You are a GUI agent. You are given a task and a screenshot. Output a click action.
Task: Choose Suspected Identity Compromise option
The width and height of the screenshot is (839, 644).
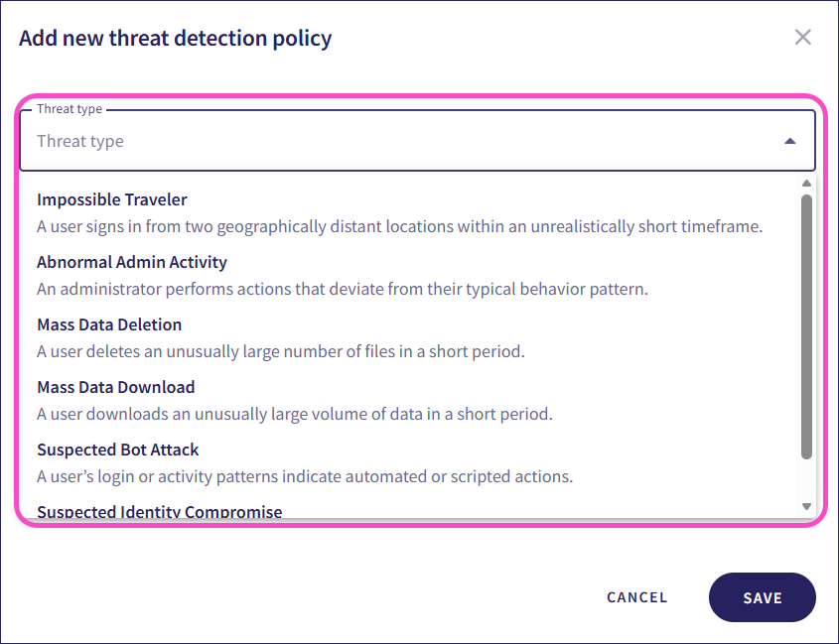159,512
